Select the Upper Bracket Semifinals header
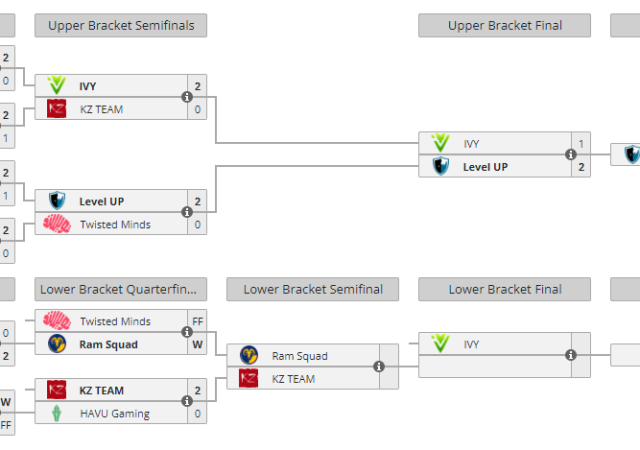This screenshot has width=640, height=450. coord(121,26)
